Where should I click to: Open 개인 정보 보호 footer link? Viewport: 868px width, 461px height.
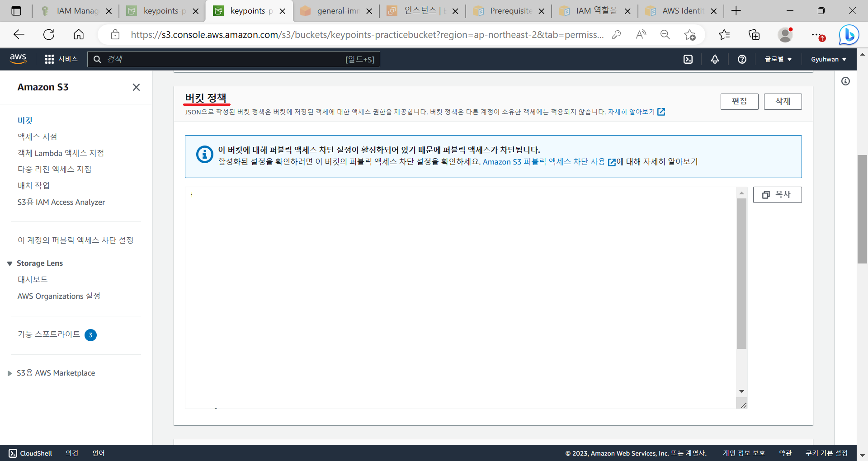click(744, 453)
